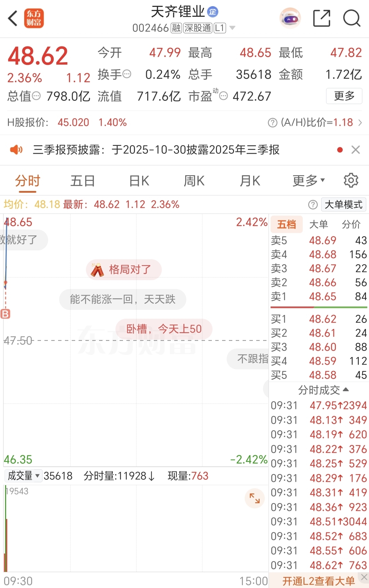Tap the blue 企 badge by stock name
369x588 pixels.
pyautogui.click(x=213, y=12)
